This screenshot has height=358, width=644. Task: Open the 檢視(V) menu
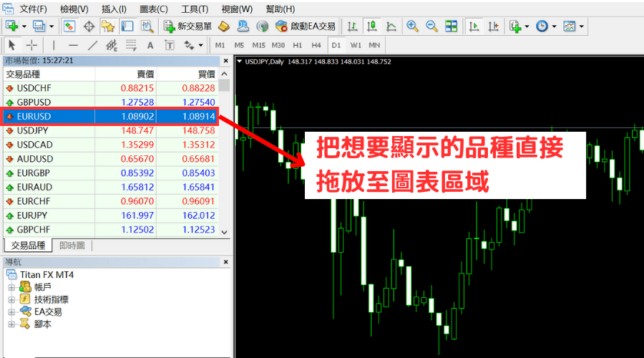74,9
